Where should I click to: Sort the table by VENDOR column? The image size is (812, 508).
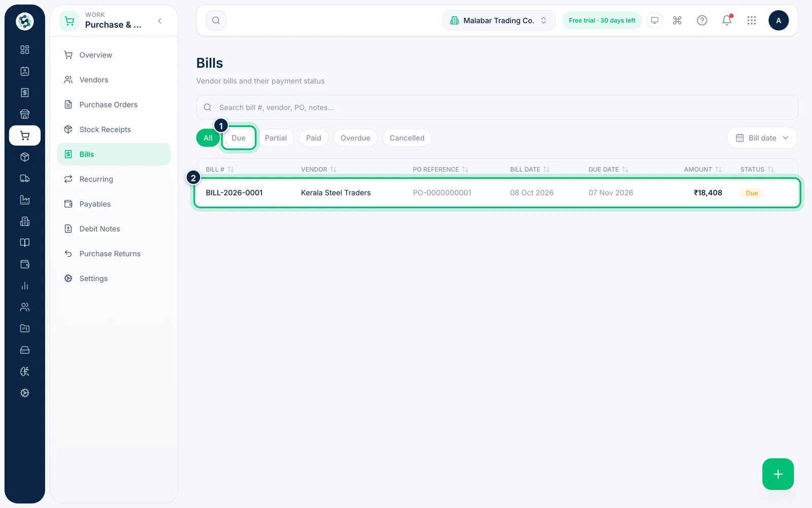[x=319, y=169]
